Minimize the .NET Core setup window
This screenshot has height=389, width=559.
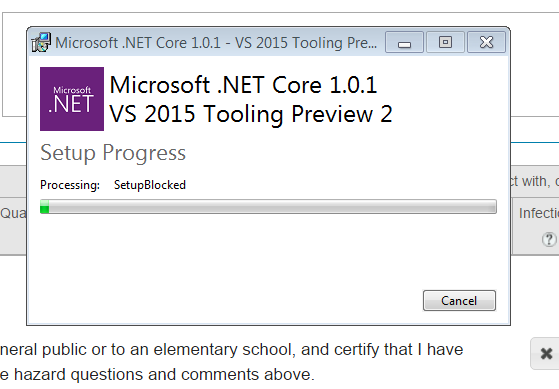404,42
